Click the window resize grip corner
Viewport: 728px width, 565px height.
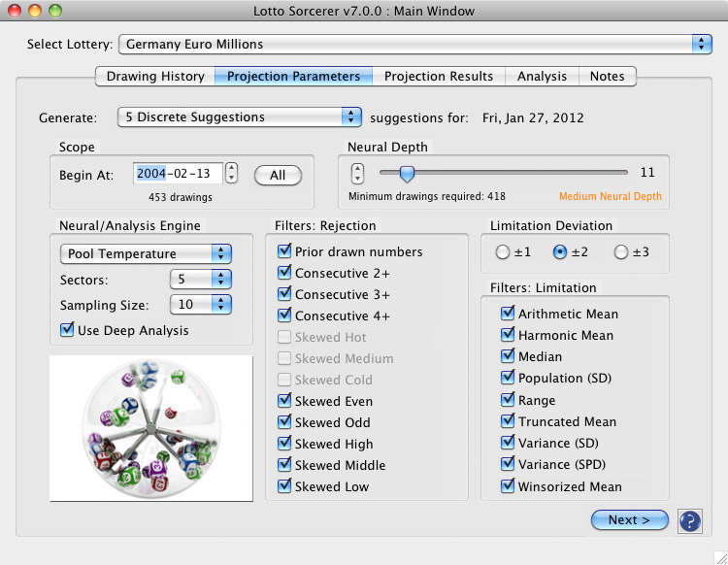[x=721, y=558]
